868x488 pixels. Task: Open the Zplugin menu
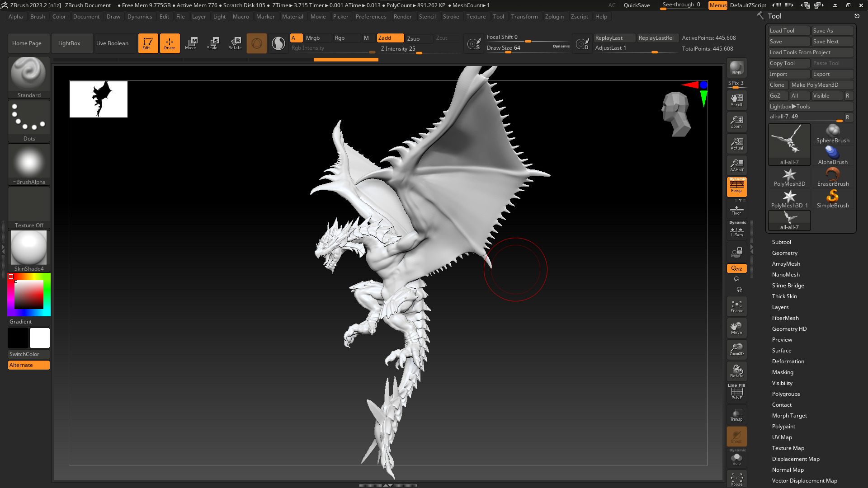click(x=554, y=17)
